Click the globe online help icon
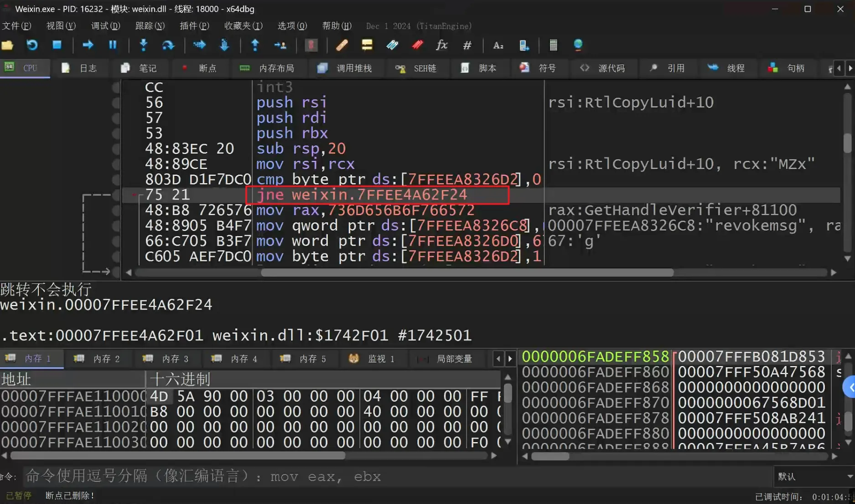The height and width of the screenshot is (504, 855). pyautogui.click(x=578, y=45)
